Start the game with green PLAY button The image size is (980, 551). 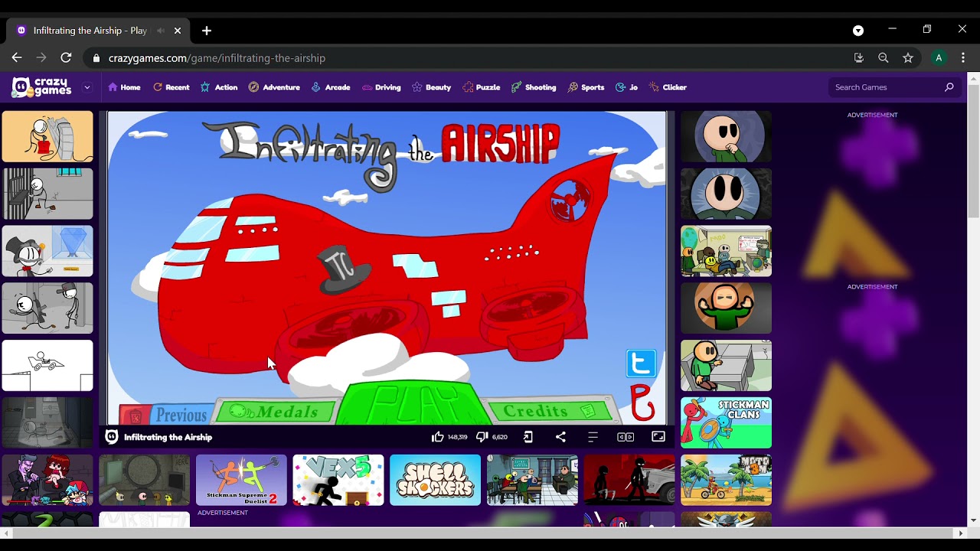click(x=414, y=403)
